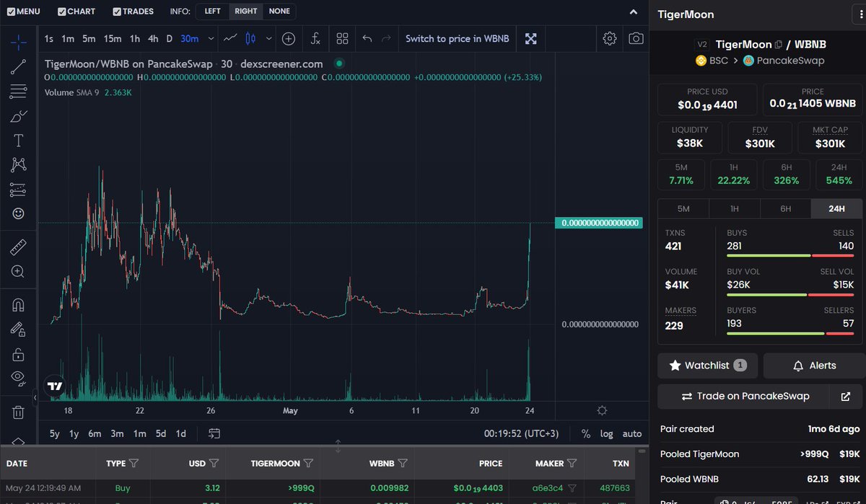Open the go to date calendar icon
This screenshot has width=866, height=504.
tap(214, 433)
